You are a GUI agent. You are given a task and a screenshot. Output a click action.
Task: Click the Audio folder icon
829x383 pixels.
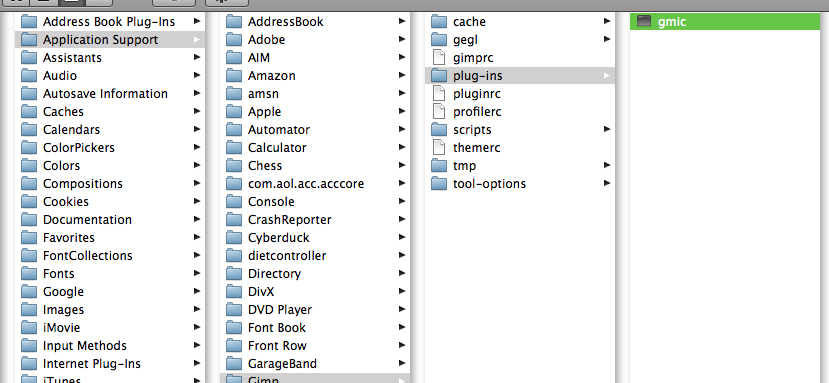pyautogui.click(x=29, y=76)
